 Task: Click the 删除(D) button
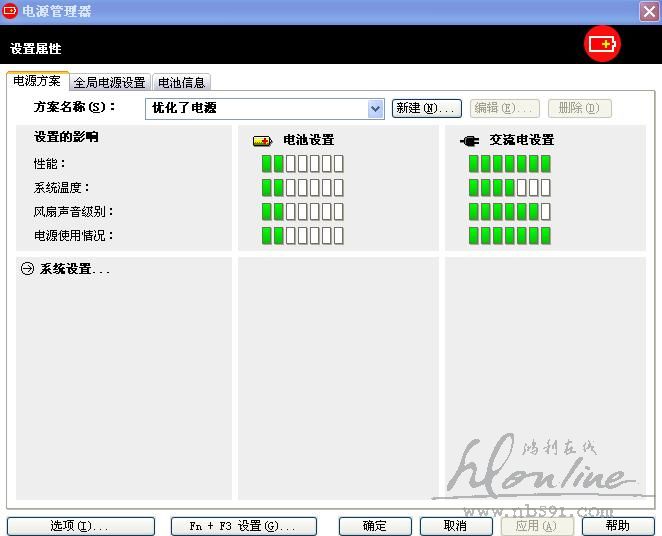click(x=580, y=108)
